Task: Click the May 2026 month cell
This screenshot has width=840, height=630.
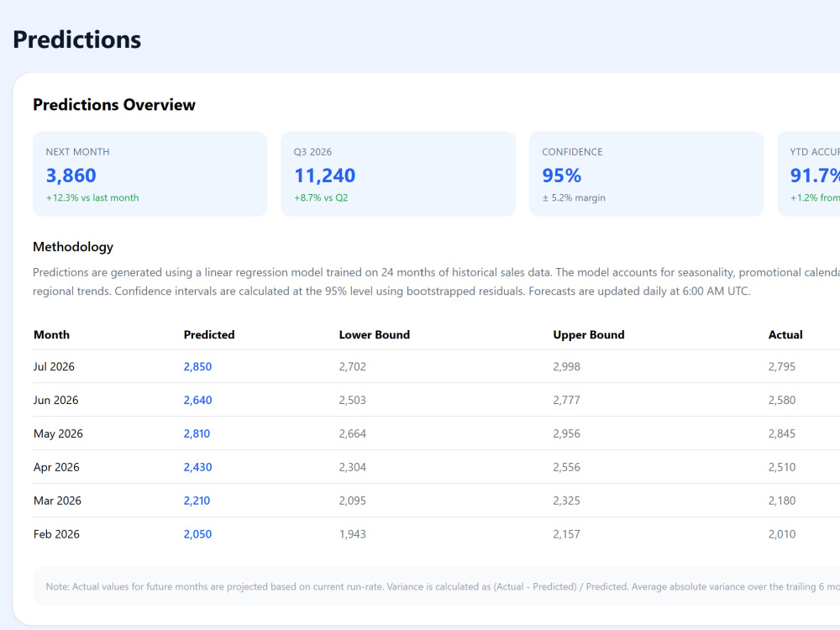Action: [x=58, y=433]
